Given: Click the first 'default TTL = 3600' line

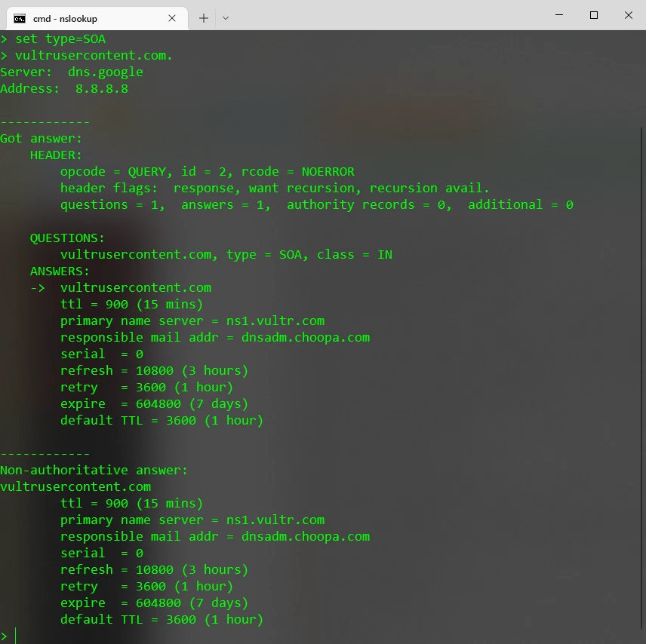Looking at the screenshot, I should pyautogui.click(x=162, y=421).
